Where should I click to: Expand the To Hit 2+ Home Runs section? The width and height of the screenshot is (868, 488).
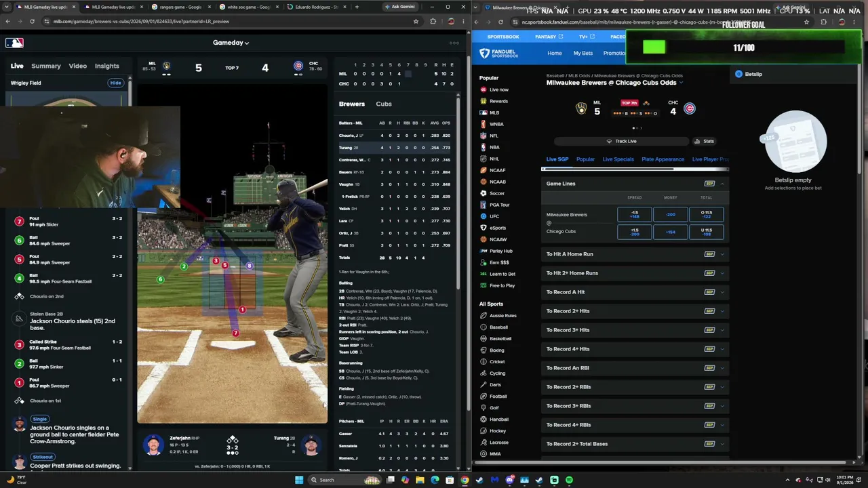coord(635,273)
